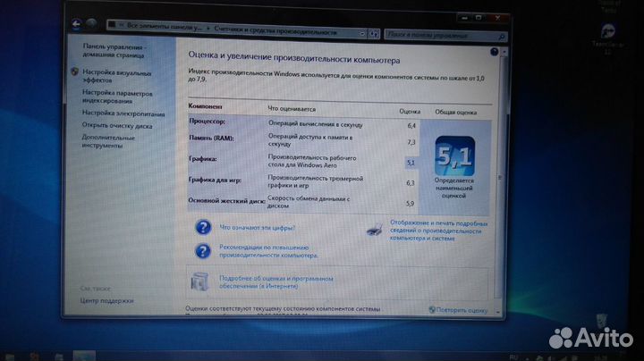644x361 pixels.
Task: Click the 'Компонент' column header
Action: [205, 106]
